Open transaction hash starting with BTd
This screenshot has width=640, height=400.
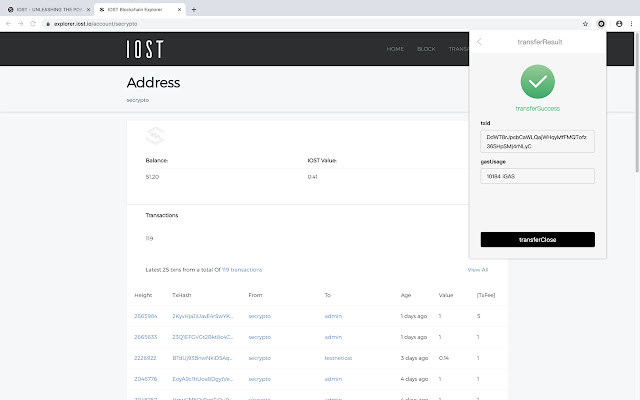click(x=202, y=358)
